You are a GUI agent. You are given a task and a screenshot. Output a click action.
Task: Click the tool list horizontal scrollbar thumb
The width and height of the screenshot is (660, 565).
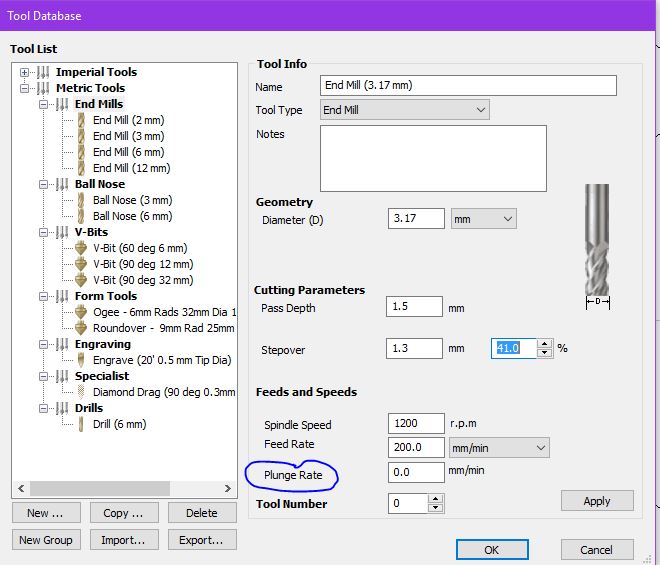(x=100, y=489)
